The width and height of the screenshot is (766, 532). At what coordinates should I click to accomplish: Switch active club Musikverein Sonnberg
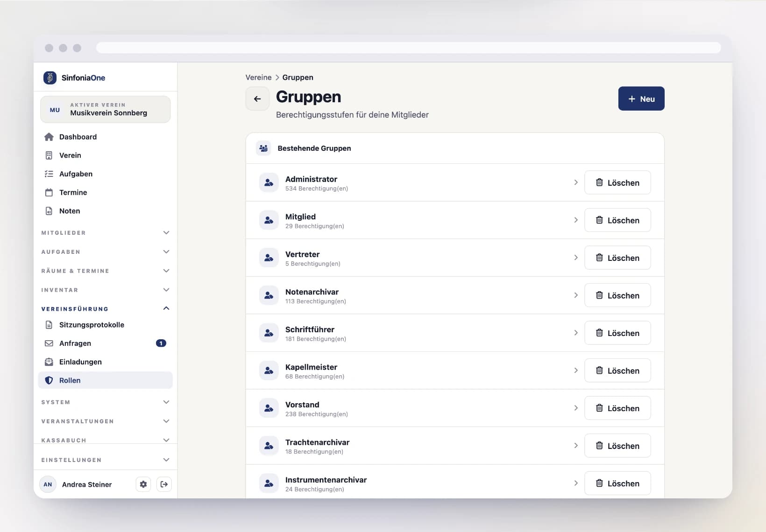[x=106, y=110]
